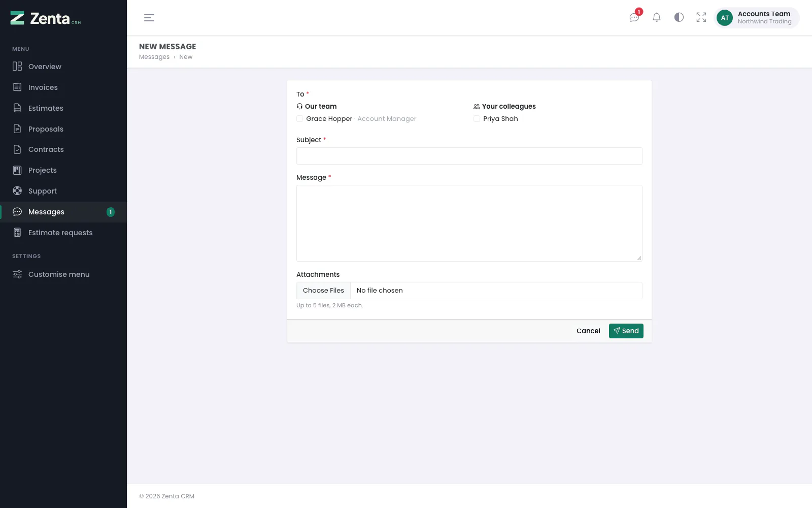Click the Estimate requests calculator icon

[17, 233]
